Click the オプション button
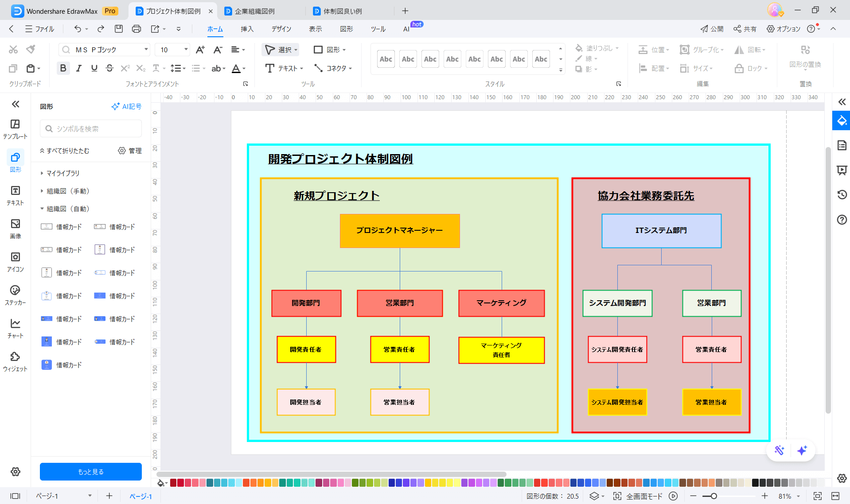Image resolution: width=850 pixels, height=504 pixels. pyautogui.click(x=784, y=29)
